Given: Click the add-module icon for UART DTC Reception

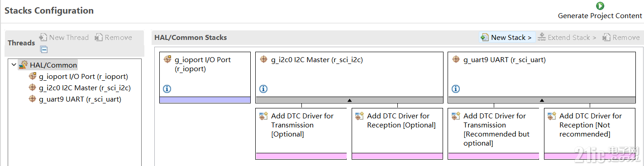Looking at the screenshot, I should click(552, 116).
